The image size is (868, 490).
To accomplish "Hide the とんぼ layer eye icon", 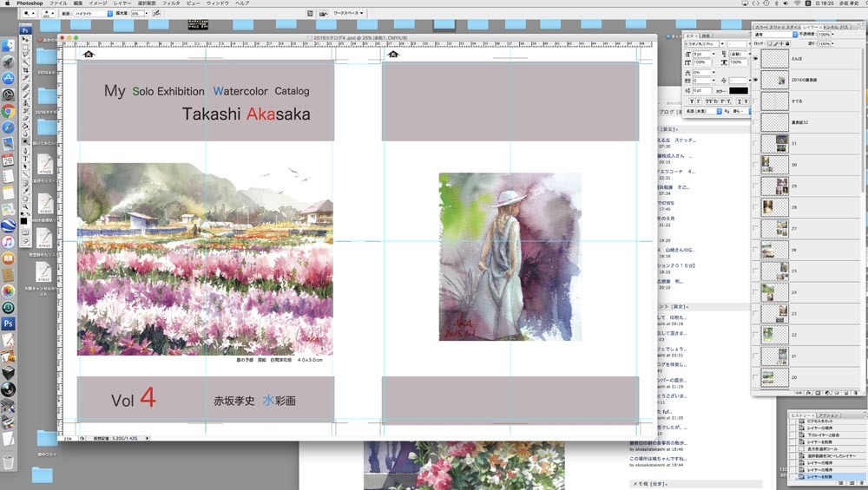I will [x=756, y=59].
